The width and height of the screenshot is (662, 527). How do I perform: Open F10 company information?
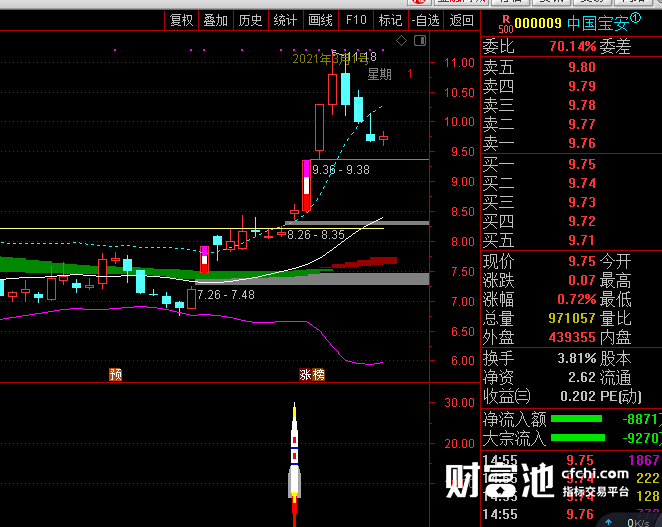click(x=356, y=20)
